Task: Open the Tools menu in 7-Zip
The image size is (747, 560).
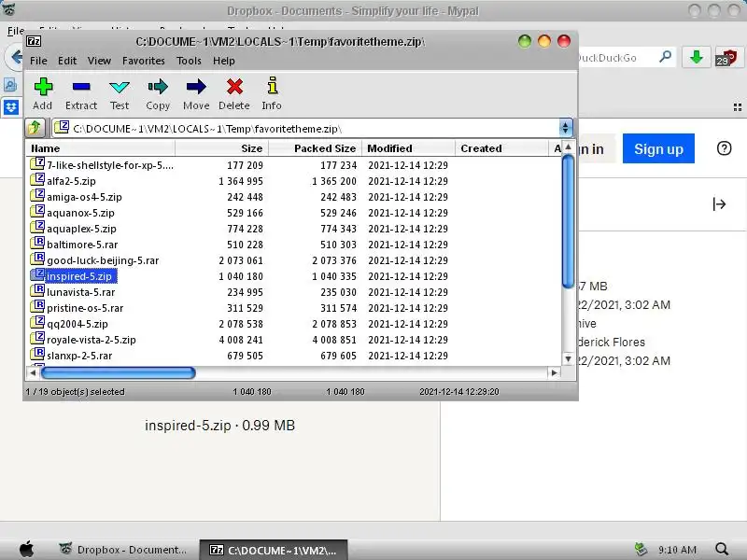Action: pos(189,61)
